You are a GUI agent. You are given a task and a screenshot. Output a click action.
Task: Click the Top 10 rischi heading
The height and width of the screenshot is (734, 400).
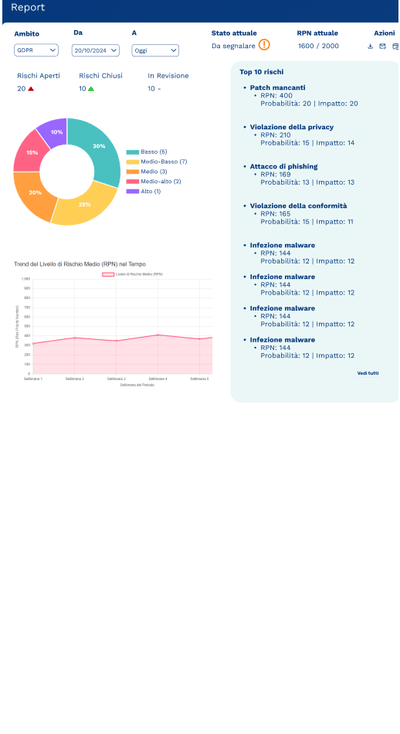coord(261,72)
